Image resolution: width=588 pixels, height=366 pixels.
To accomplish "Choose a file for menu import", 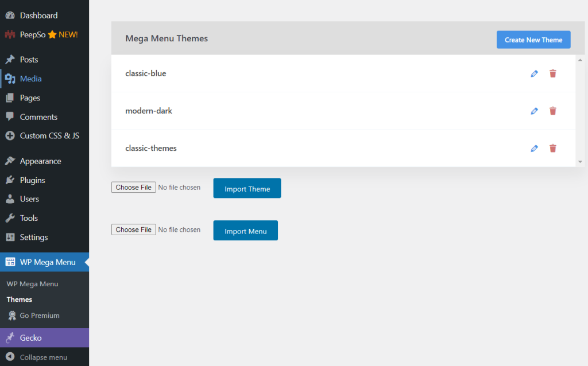I will (x=133, y=229).
